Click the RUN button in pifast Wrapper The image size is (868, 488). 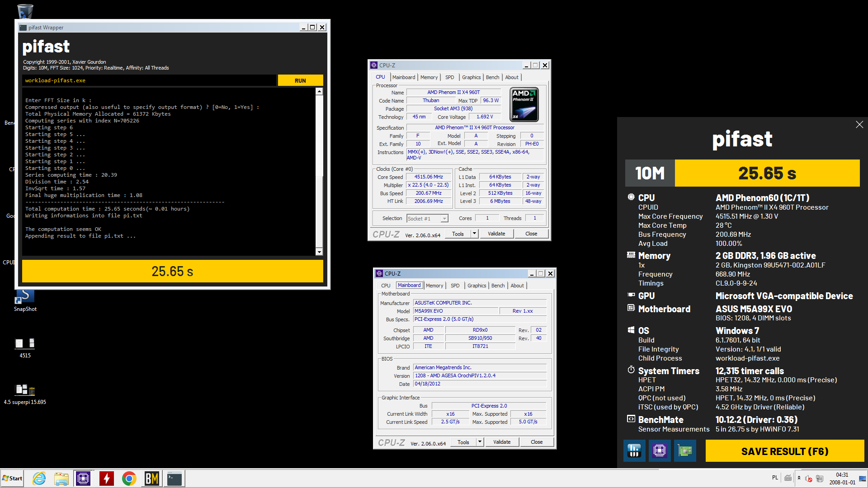[x=300, y=80]
